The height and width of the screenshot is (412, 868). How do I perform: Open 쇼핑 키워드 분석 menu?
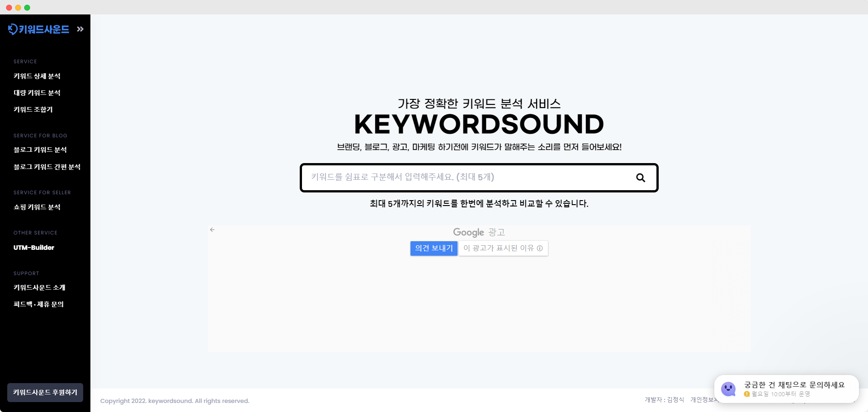(x=37, y=207)
